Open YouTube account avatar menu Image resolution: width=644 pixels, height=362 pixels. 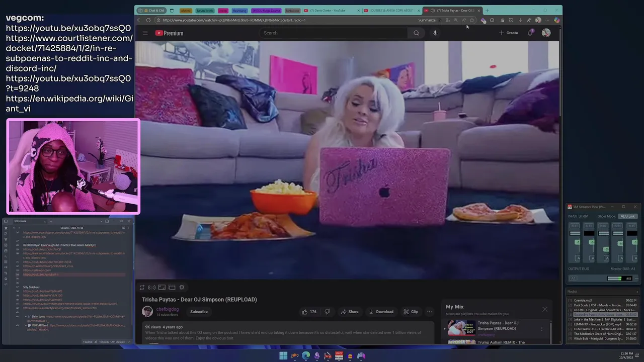point(546,33)
